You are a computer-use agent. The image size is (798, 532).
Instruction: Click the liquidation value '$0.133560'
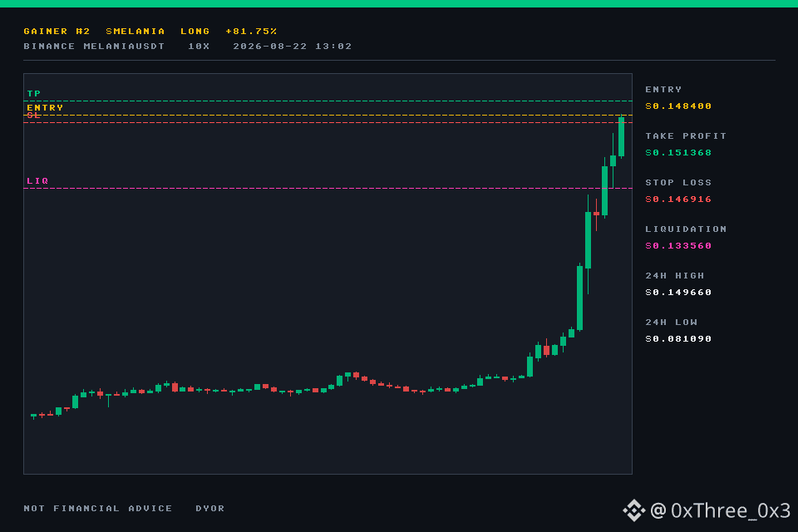pos(678,246)
